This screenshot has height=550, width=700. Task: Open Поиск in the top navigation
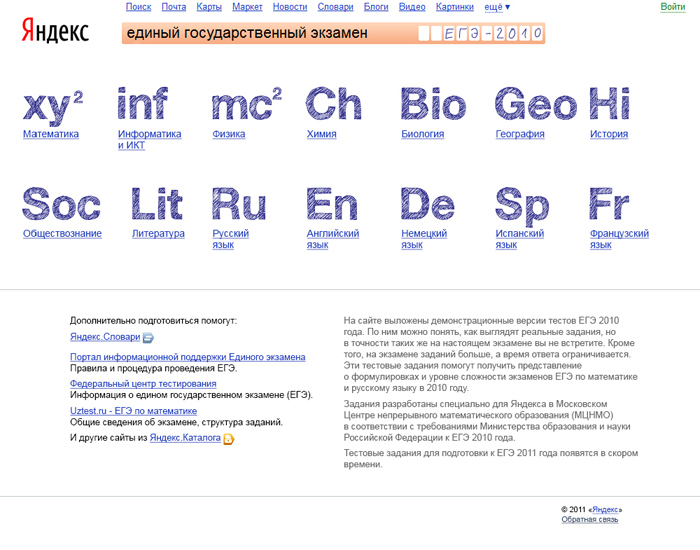pos(138,7)
